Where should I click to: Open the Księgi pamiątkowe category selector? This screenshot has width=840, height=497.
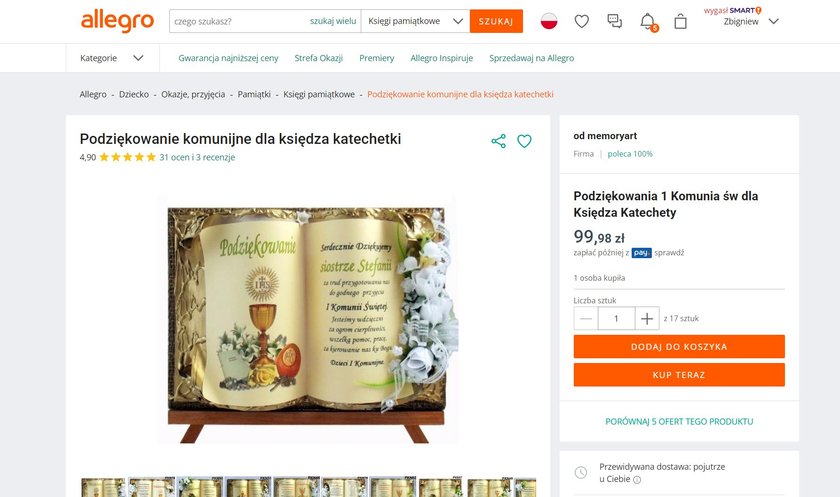(x=415, y=21)
